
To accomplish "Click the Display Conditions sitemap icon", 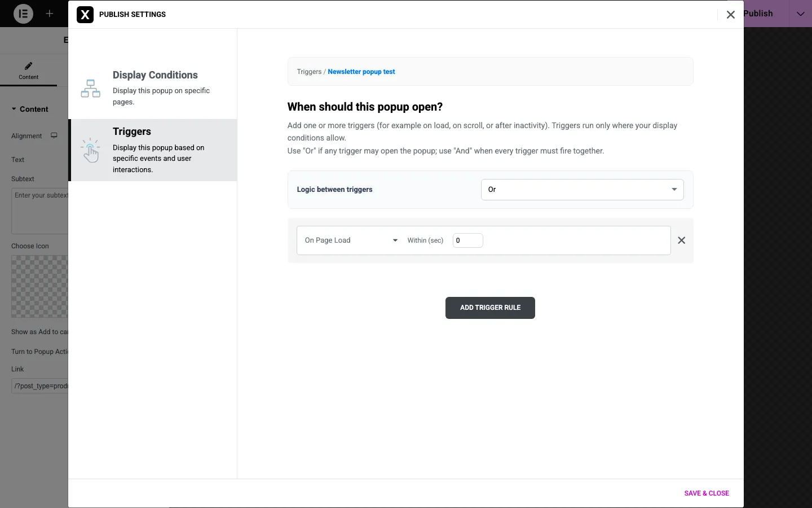I will [x=90, y=89].
